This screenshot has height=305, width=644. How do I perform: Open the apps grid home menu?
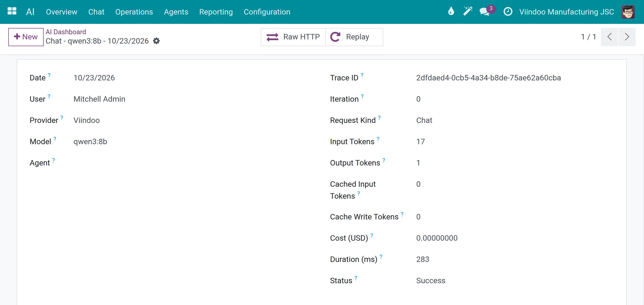click(x=12, y=11)
